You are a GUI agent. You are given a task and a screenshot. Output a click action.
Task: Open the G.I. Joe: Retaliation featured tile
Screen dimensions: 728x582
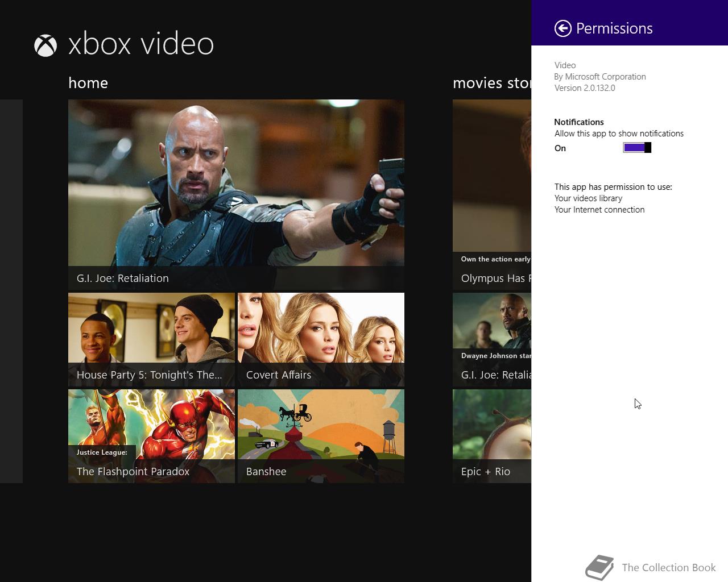point(236,194)
